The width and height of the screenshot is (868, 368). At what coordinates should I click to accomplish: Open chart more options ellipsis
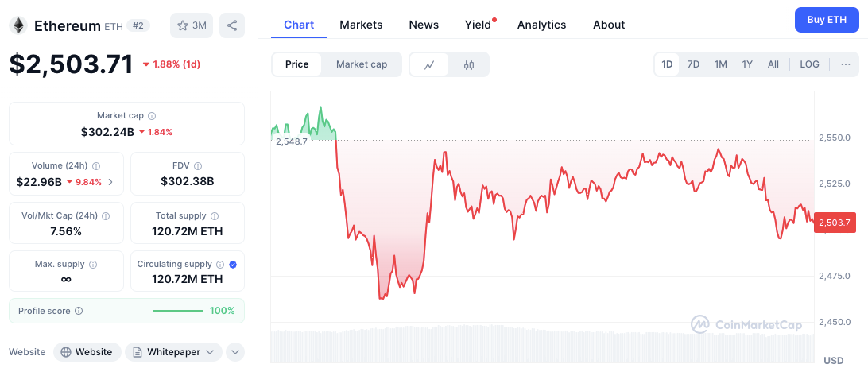845,64
